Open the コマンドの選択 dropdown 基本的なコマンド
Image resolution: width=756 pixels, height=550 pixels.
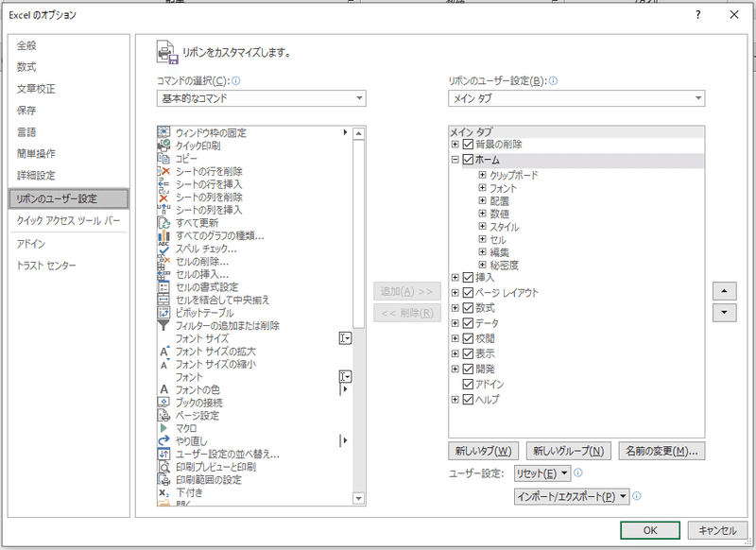coord(262,98)
